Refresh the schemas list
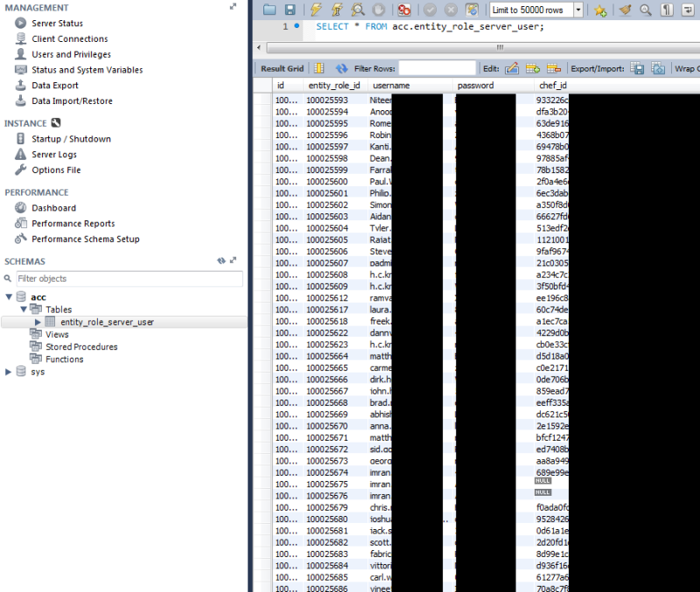 pos(221,261)
